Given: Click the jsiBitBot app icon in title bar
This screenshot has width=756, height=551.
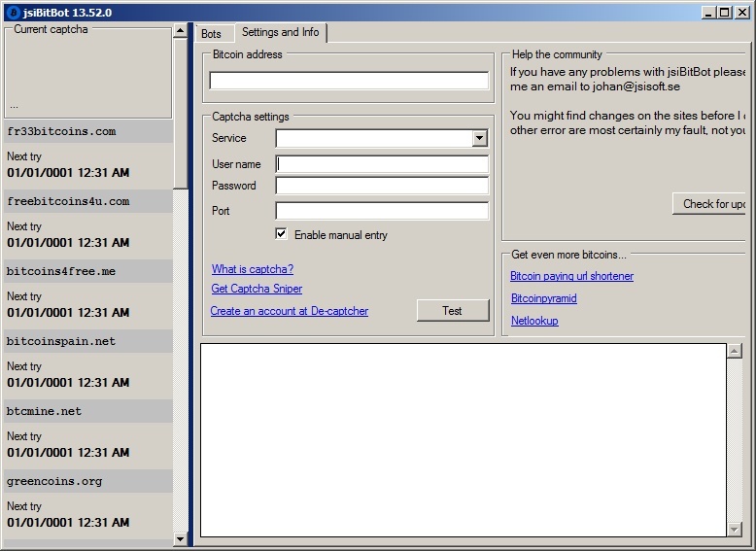Looking at the screenshot, I should tap(13, 13).
